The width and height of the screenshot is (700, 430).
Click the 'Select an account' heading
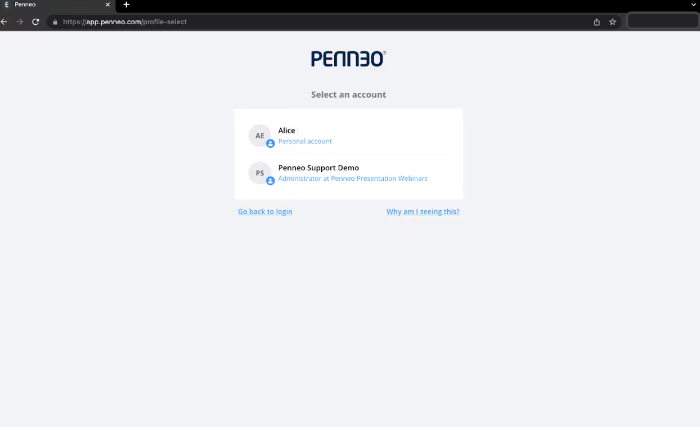tap(349, 95)
